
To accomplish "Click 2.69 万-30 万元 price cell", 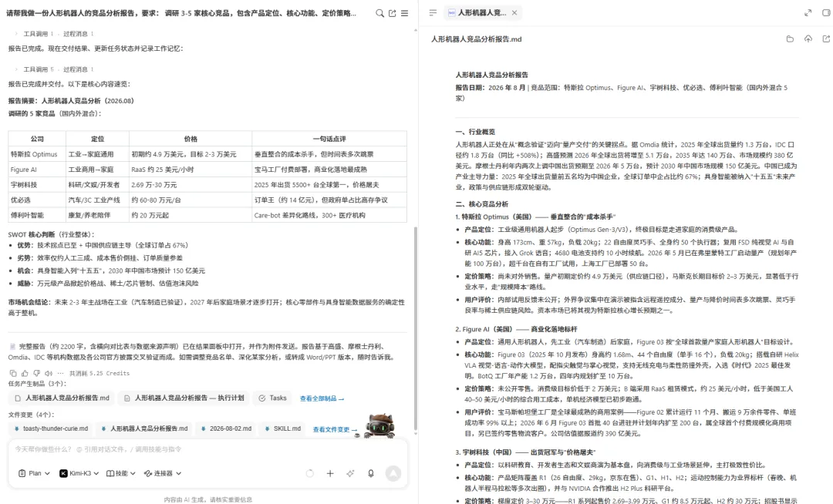I will pos(191,185).
